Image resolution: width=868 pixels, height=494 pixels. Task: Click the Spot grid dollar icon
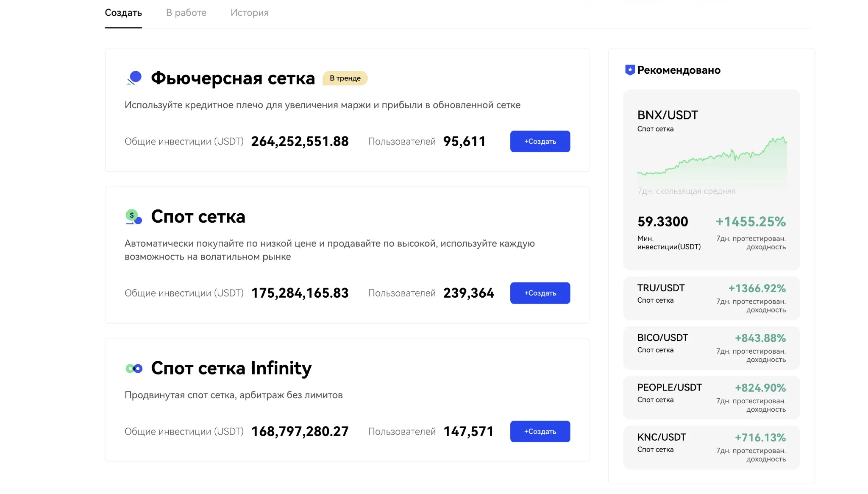click(x=134, y=217)
